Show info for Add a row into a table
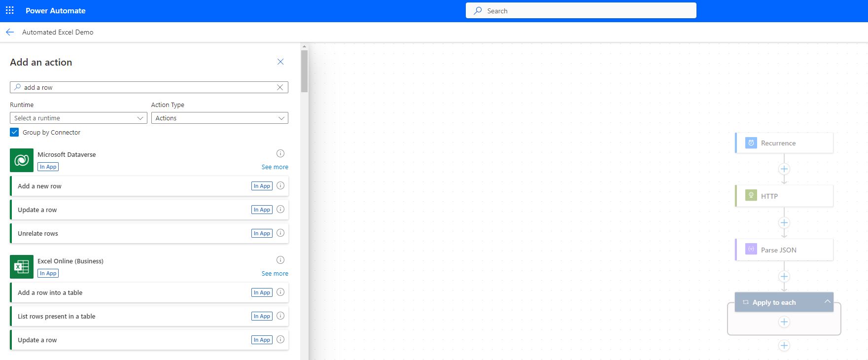Image resolution: width=868 pixels, height=360 pixels. click(x=280, y=292)
